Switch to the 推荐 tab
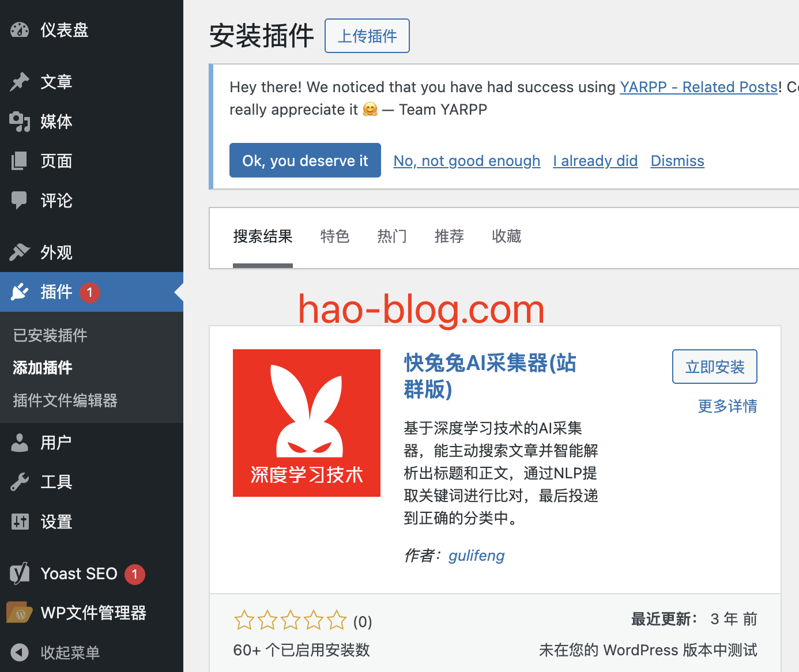799x672 pixels. tap(449, 236)
